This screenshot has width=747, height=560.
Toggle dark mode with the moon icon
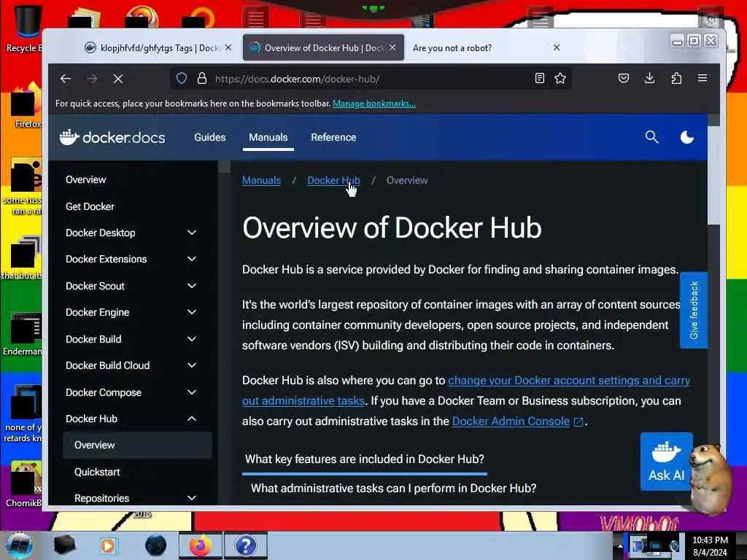(686, 137)
